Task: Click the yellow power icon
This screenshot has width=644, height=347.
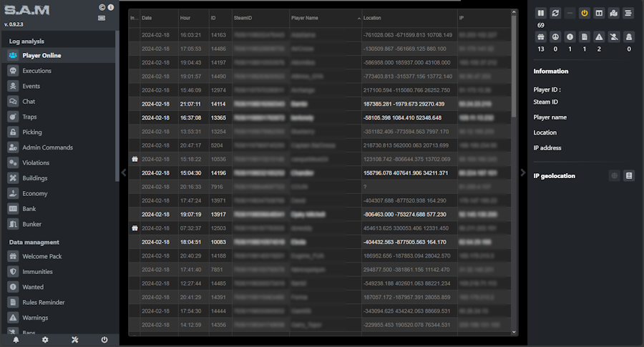Action: 585,13
